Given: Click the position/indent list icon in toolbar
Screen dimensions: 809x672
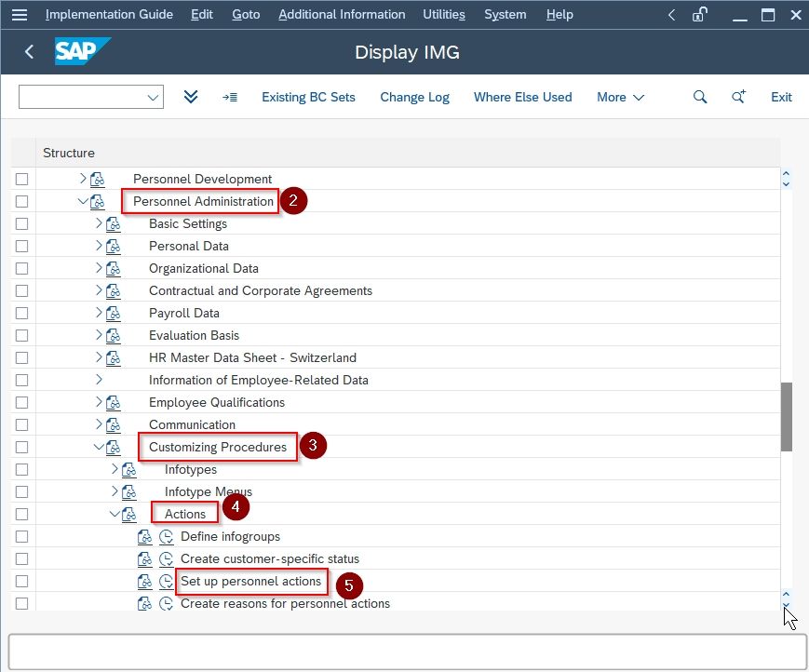Looking at the screenshot, I should [x=230, y=97].
